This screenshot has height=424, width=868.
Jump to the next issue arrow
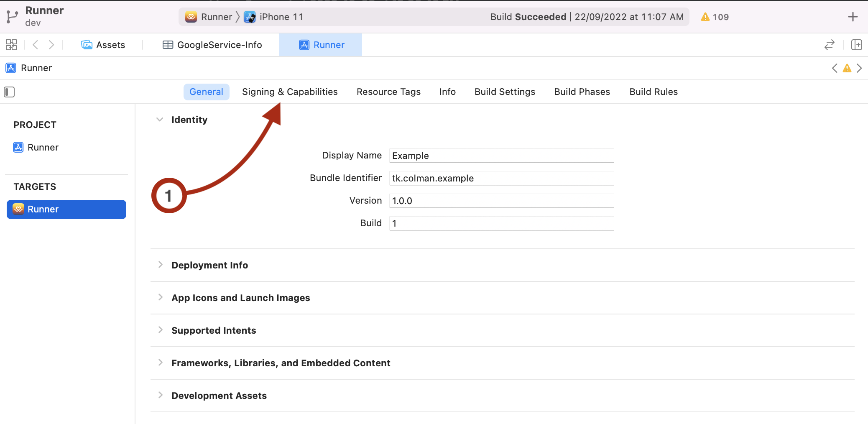click(x=859, y=68)
